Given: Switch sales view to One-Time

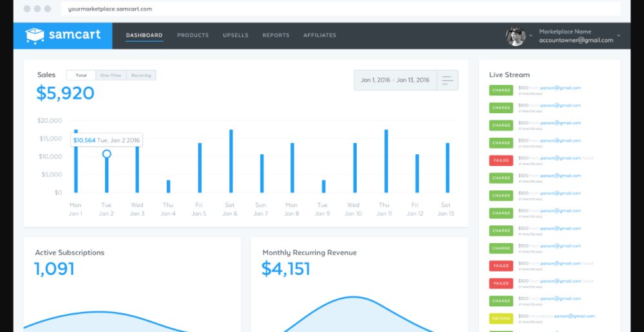Looking at the screenshot, I should point(111,75).
